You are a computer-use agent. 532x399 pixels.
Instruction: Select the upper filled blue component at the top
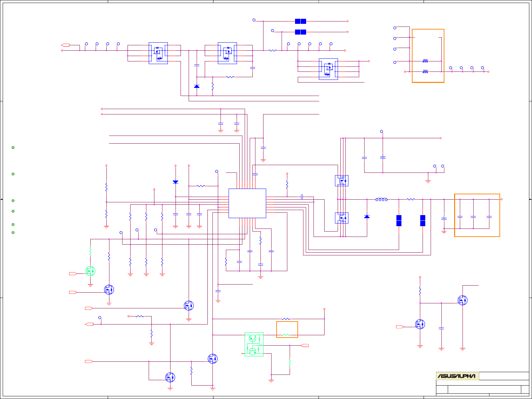(x=300, y=21)
